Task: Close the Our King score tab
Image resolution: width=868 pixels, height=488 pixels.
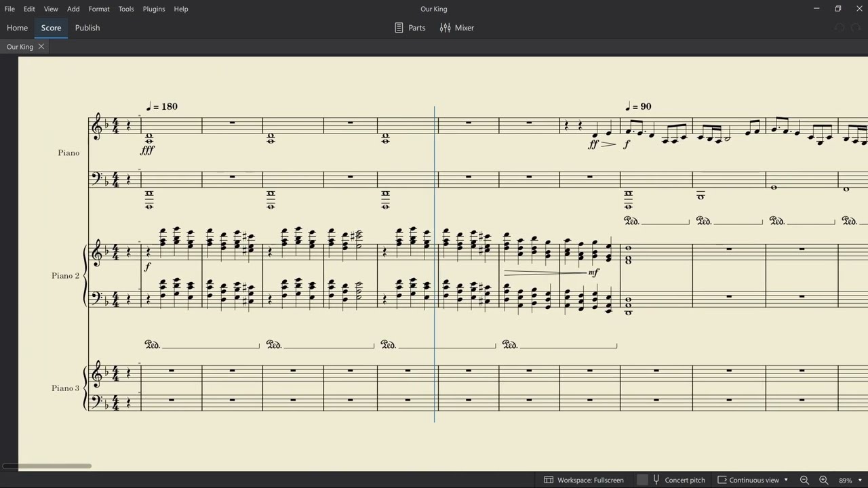Action: tap(41, 47)
